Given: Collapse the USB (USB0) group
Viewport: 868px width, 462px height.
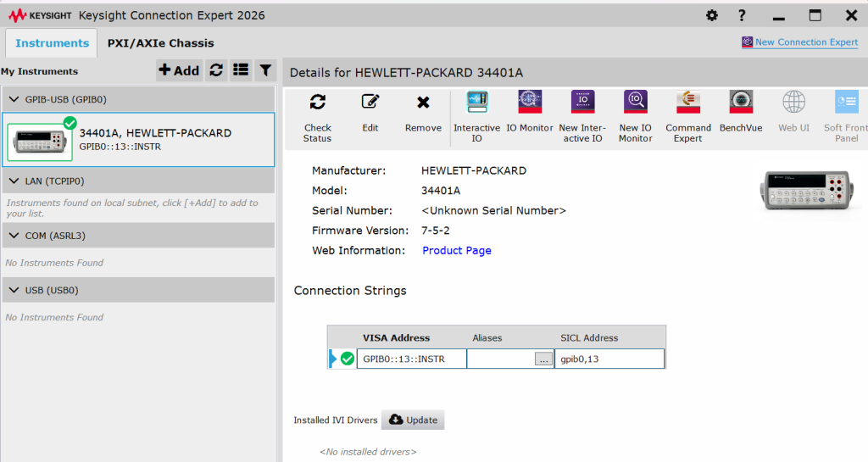Looking at the screenshot, I should tap(14, 290).
